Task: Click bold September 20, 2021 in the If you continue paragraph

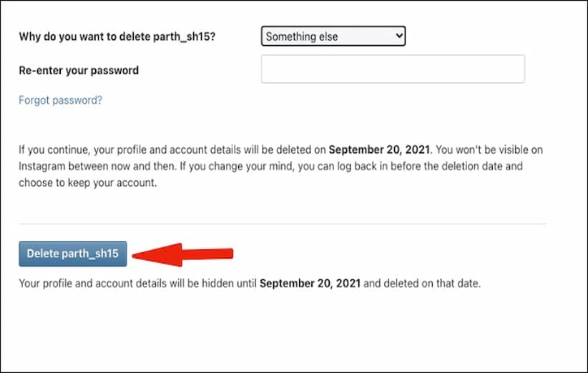Action: point(379,150)
